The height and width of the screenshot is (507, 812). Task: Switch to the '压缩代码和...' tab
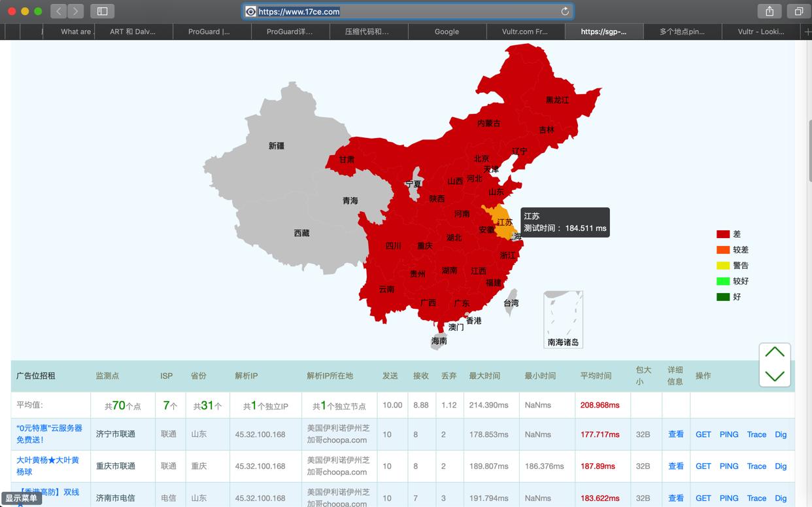tap(367, 31)
